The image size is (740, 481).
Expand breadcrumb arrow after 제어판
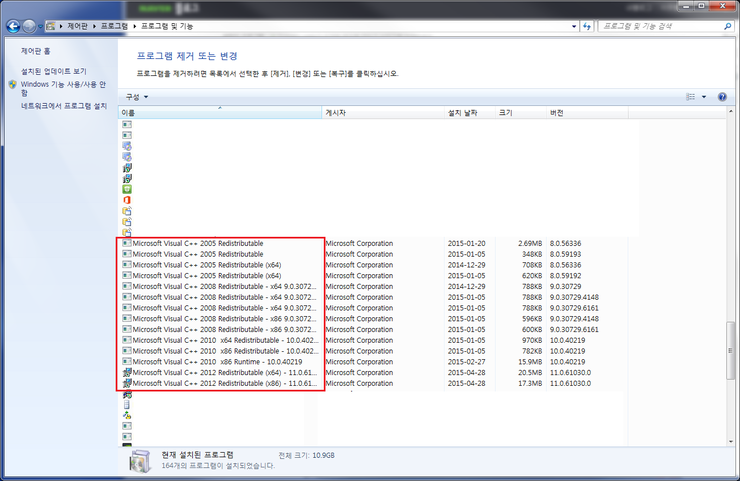point(94,26)
